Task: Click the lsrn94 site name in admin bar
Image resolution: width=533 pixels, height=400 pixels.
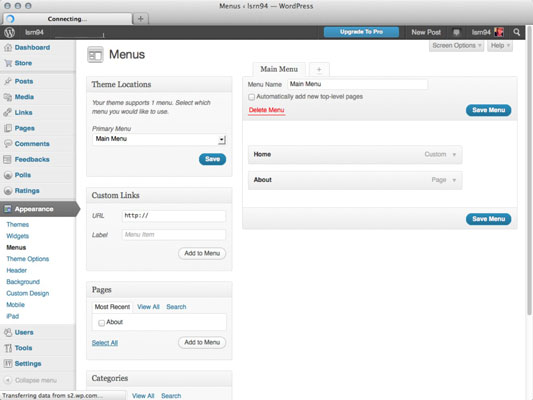Action: (34, 32)
